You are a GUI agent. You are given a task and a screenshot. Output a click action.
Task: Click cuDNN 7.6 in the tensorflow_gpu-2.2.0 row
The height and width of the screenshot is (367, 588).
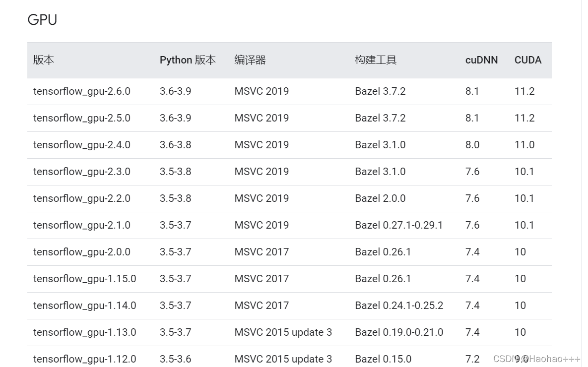click(x=472, y=199)
